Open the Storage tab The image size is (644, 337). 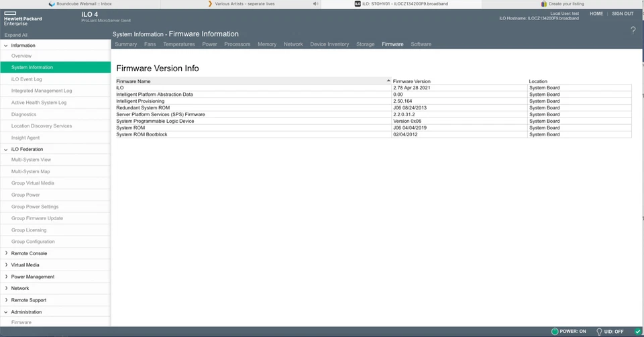point(365,44)
